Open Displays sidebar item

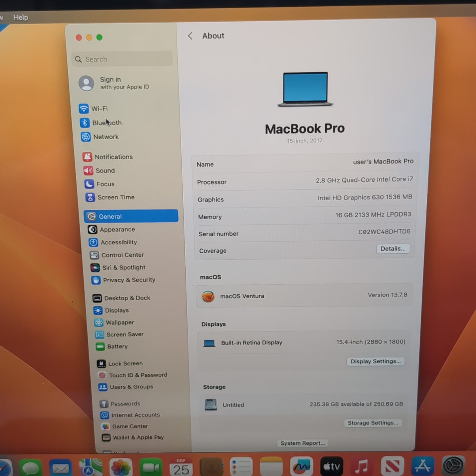coord(111,310)
